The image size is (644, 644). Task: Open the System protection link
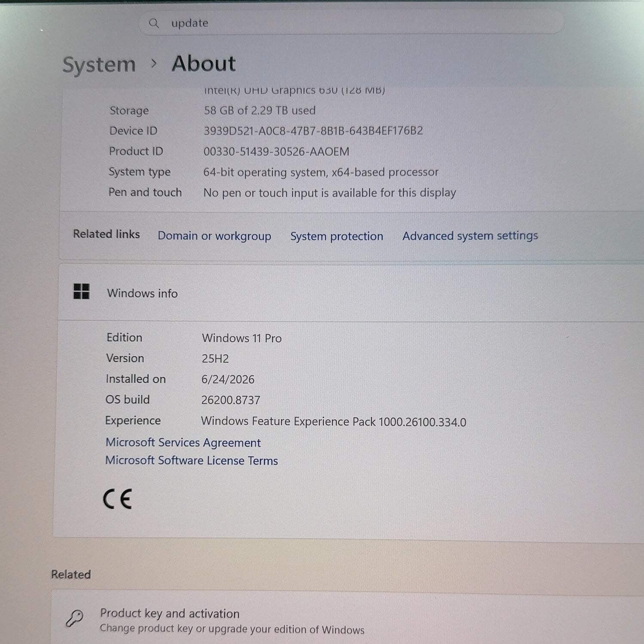337,236
